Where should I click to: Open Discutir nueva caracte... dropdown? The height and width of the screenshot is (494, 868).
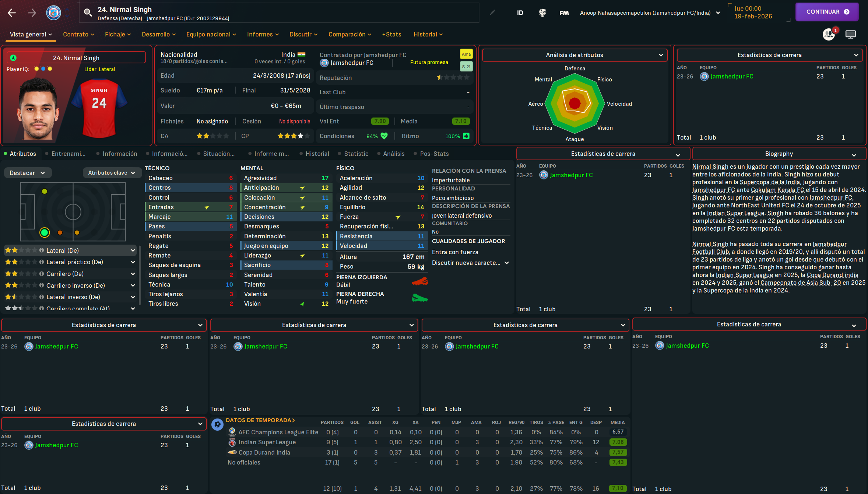471,263
